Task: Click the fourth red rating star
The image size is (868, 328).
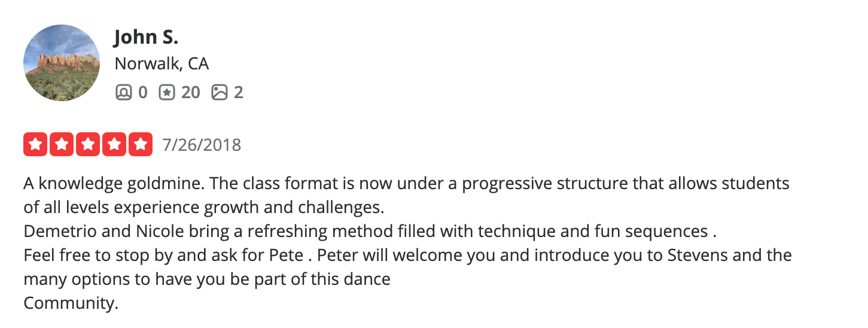Action: [114, 144]
